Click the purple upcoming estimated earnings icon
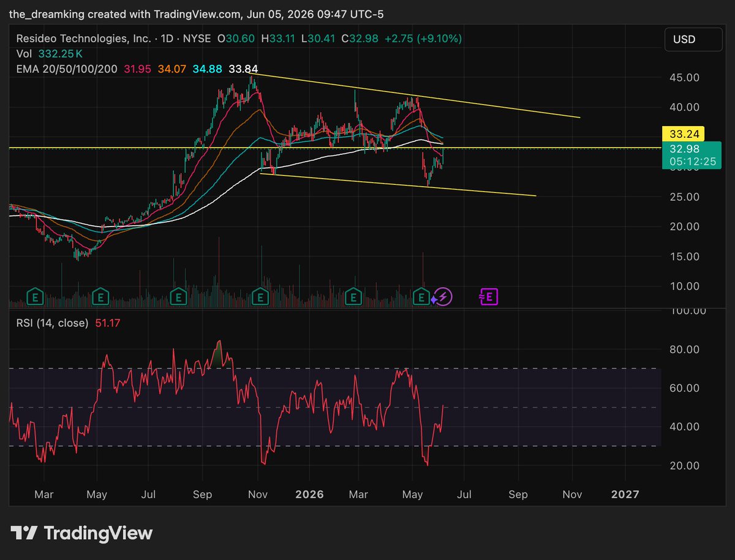 click(x=489, y=297)
